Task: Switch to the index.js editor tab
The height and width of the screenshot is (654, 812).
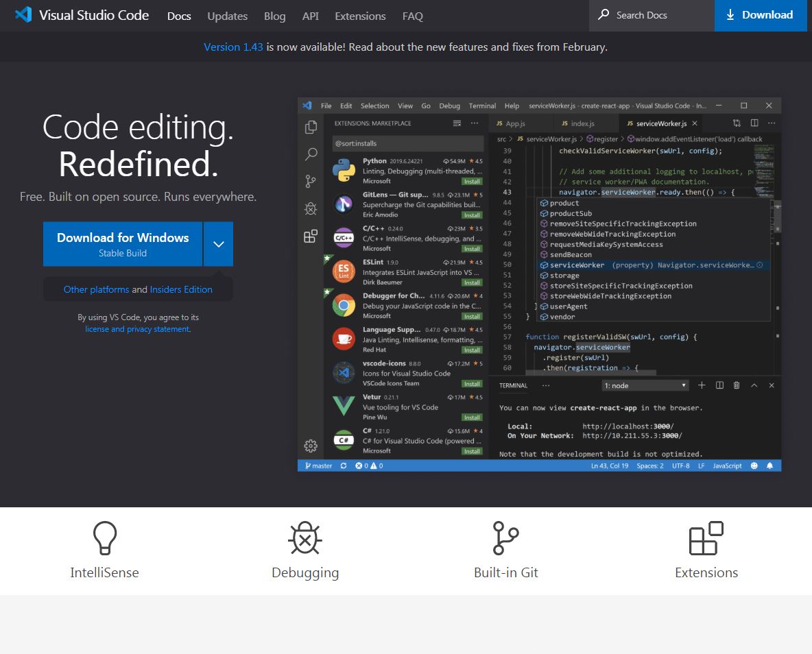Action: [x=586, y=123]
